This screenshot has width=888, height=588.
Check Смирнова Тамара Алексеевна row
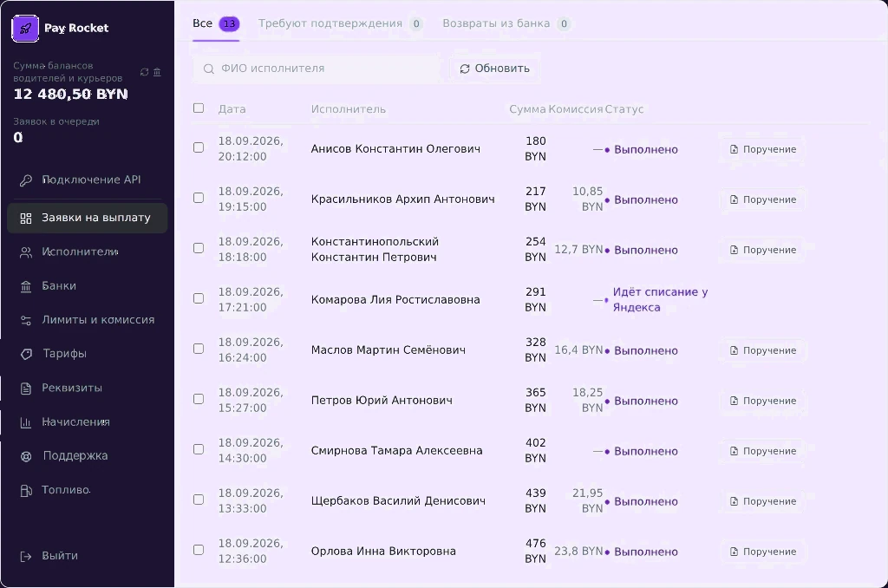coord(199,449)
